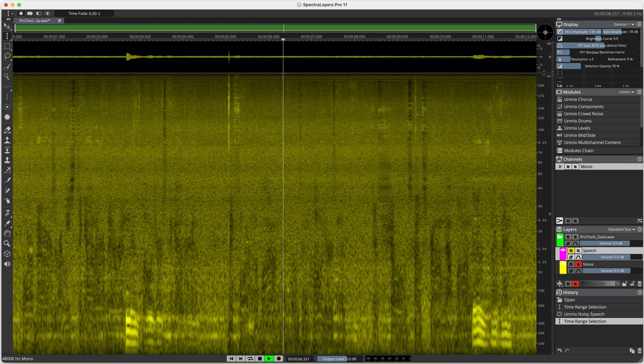644x364 pixels.
Task: Select the Rectangular Selection tool
Action: tap(7, 46)
